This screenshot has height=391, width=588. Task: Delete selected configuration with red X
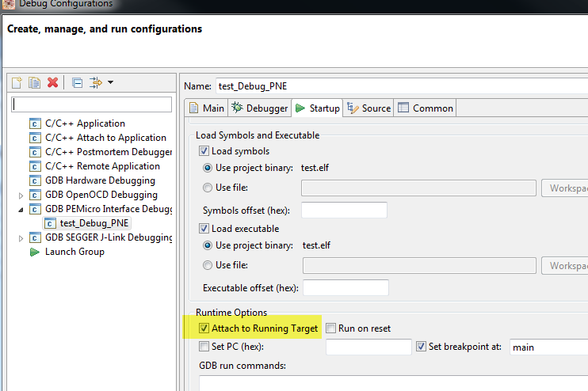tap(52, 82)
